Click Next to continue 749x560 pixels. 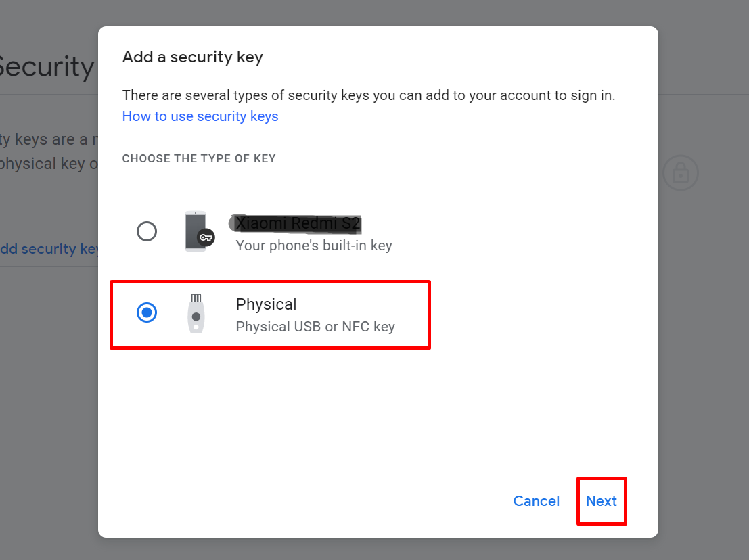[602, 500]
